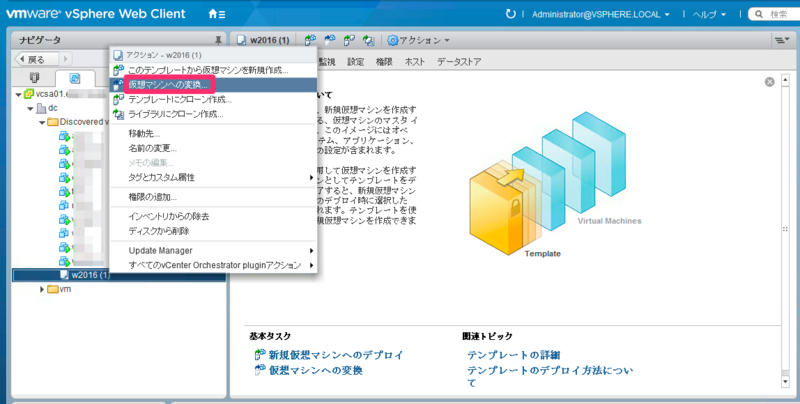Open the テンプレートの詳細 link
This screenshot has height=404, width=800.
[x=513, y=355]
